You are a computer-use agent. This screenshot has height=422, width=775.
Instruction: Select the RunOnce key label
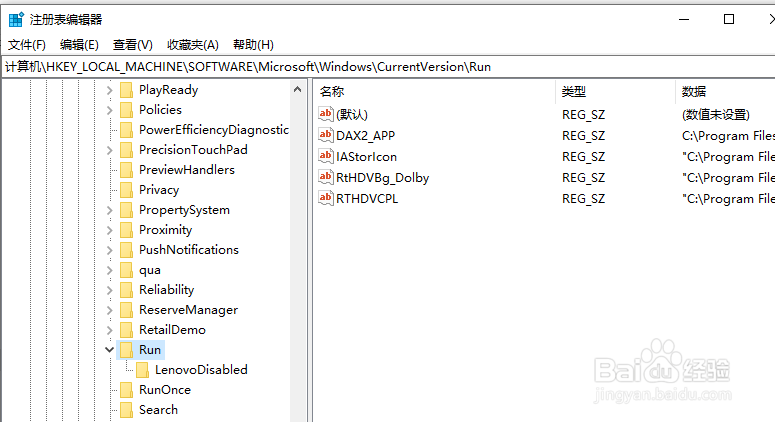tap(165, 390)
